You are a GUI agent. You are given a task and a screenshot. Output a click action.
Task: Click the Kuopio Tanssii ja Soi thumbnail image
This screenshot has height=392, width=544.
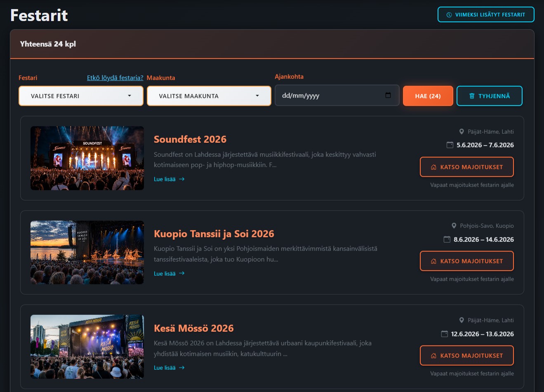[87, 253]
